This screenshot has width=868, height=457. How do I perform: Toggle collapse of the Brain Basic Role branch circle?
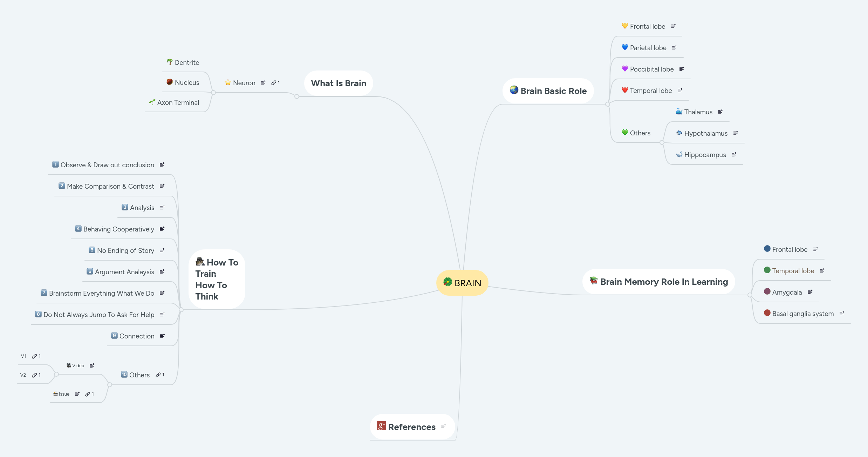click(x=607, y=104)
